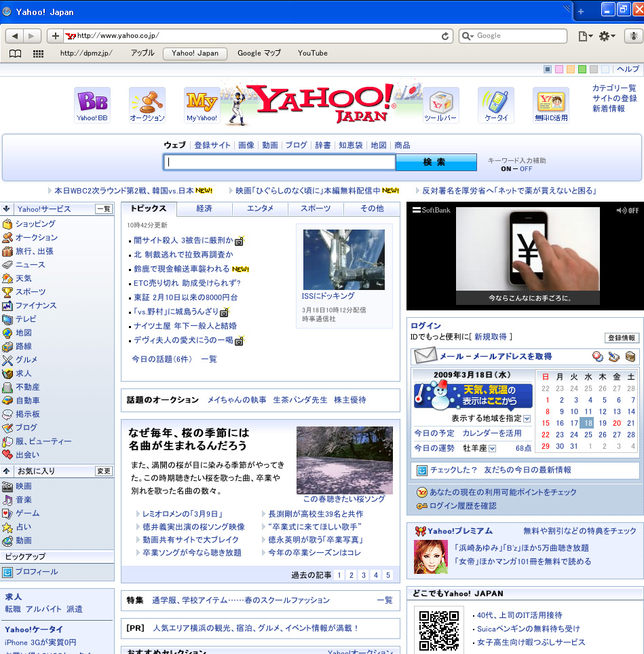This screenshot has height=654, width=644.
Task: Select calendar date 20
Action: (617, 423)
